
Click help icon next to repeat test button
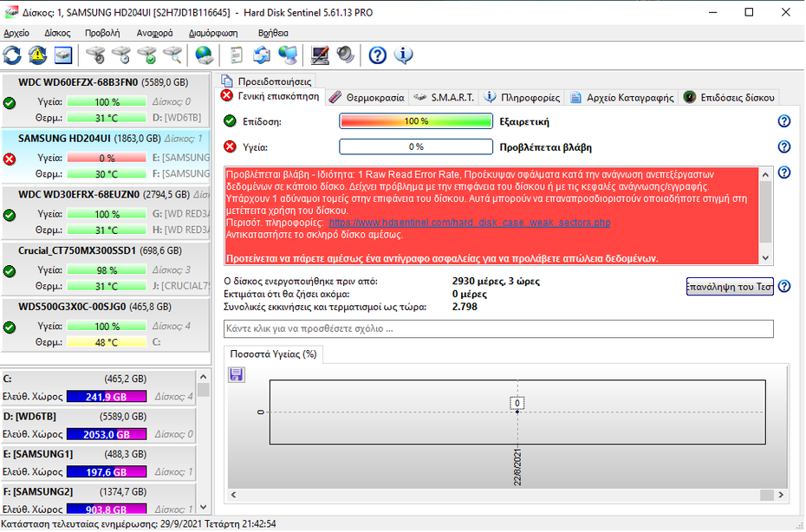pos(783,286)
